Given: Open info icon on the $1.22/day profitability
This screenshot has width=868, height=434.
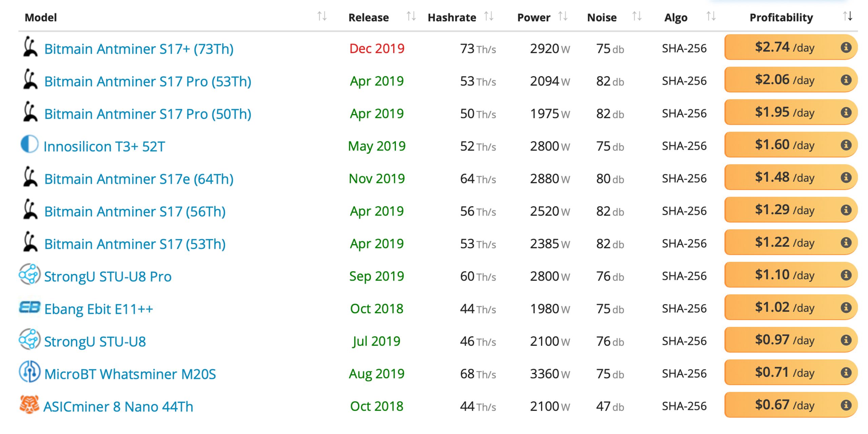Looking at the screenshot, I should pos(846,242).
